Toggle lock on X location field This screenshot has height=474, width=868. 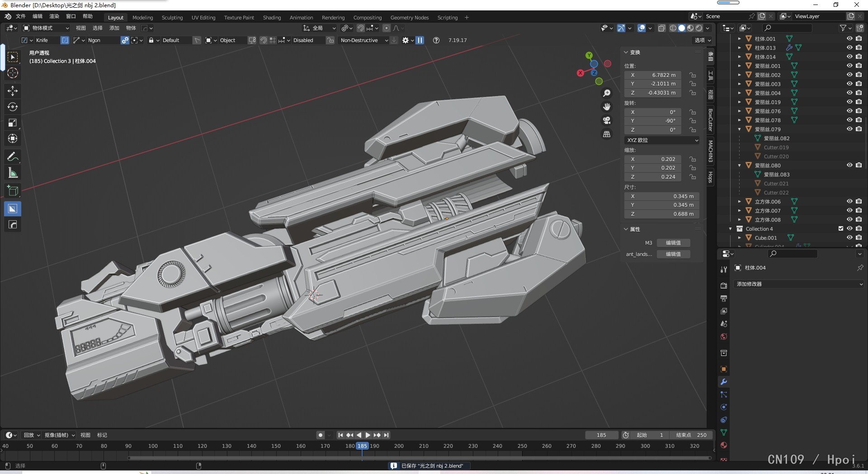[692, 75]
